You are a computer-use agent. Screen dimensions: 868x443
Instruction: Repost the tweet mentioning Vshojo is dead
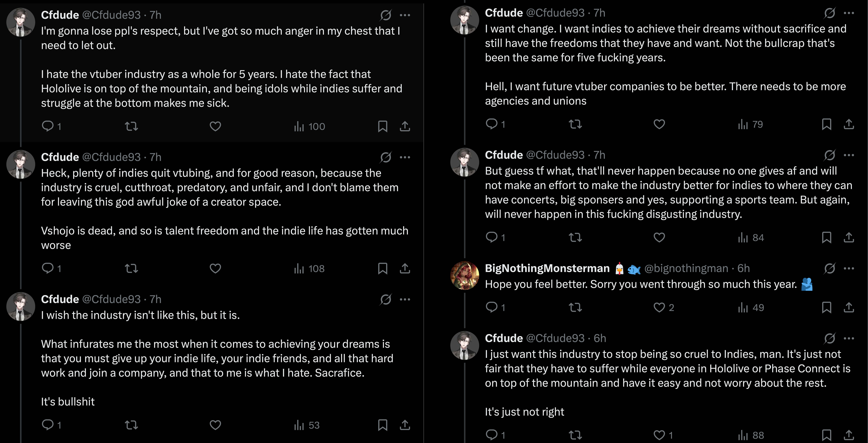(131, 269)
